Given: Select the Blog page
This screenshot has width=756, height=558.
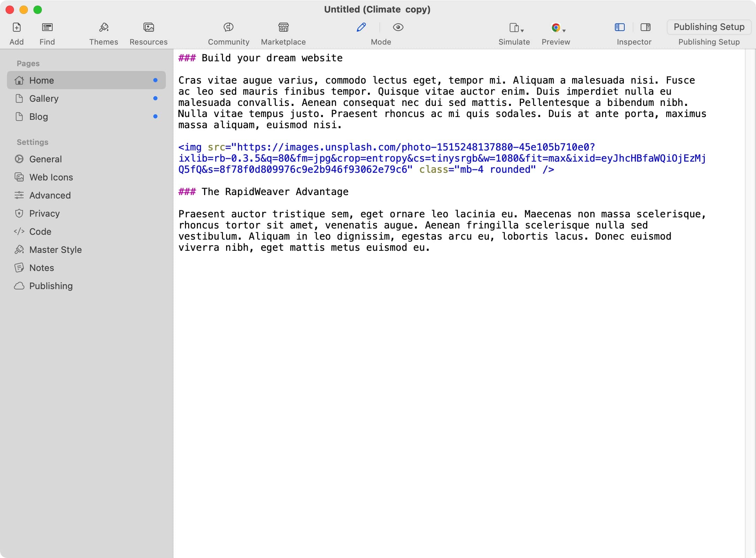Looking at the screenshot, I should point(86,116).
